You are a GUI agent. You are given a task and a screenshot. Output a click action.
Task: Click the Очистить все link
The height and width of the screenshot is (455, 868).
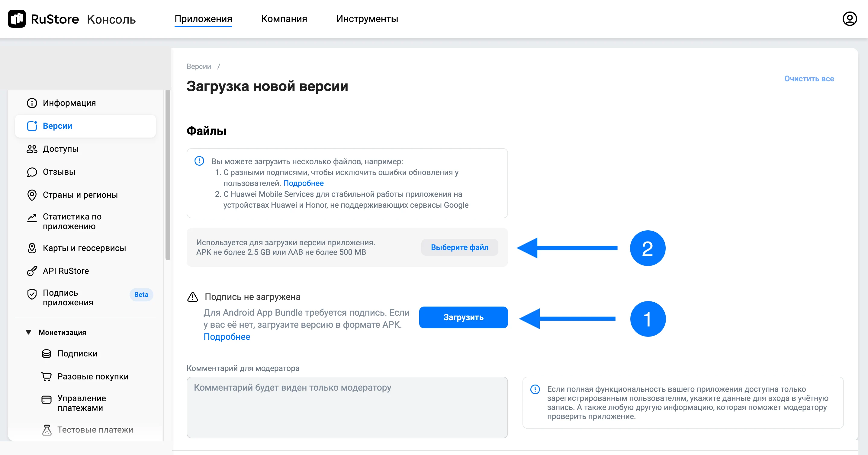click(x=809, y=79)
